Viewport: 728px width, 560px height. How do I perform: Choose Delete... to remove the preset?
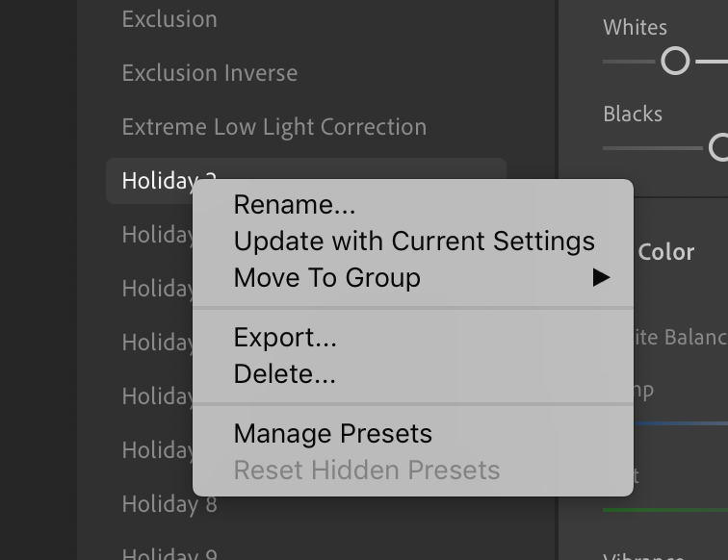[284, 374]
